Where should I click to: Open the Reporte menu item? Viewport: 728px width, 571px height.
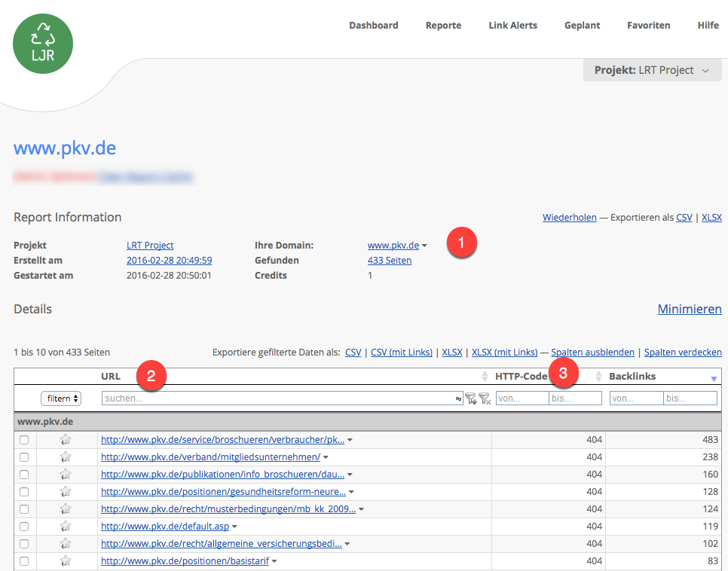pyautogui.click(x=443, y=26)
